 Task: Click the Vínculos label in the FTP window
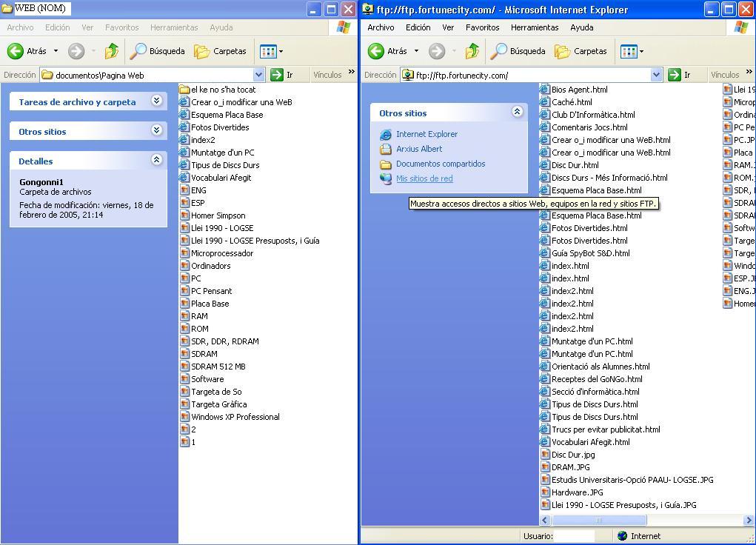[725, 75]
